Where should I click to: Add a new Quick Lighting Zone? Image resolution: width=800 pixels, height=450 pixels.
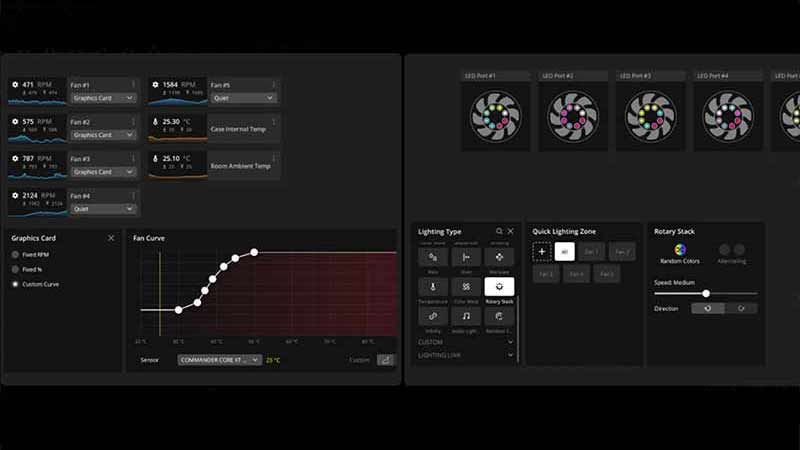pyautogui.click(x=542, y=252)
